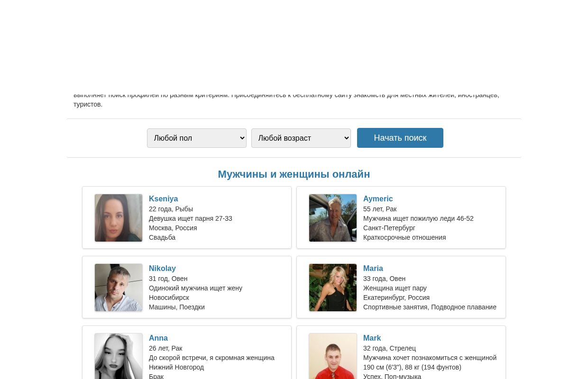Click Aymeric's profile photo thumbnail
The image size is (588, 379).
[333, 218]
